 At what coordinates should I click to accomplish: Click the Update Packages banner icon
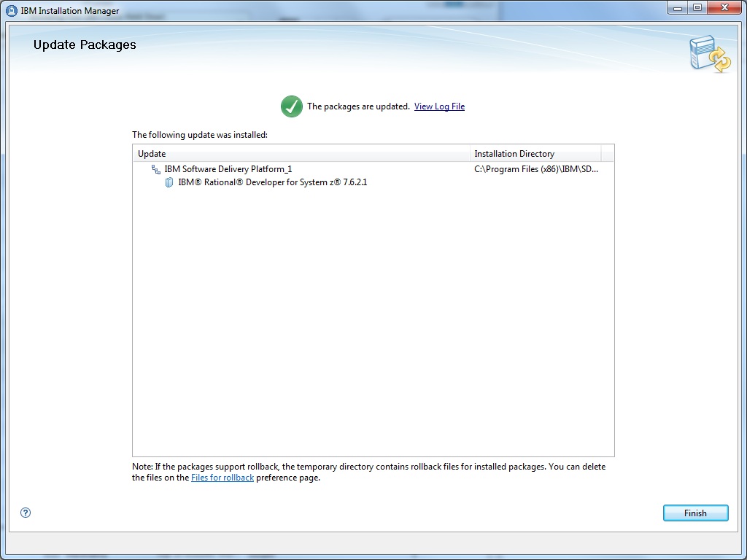click(710, 54)
